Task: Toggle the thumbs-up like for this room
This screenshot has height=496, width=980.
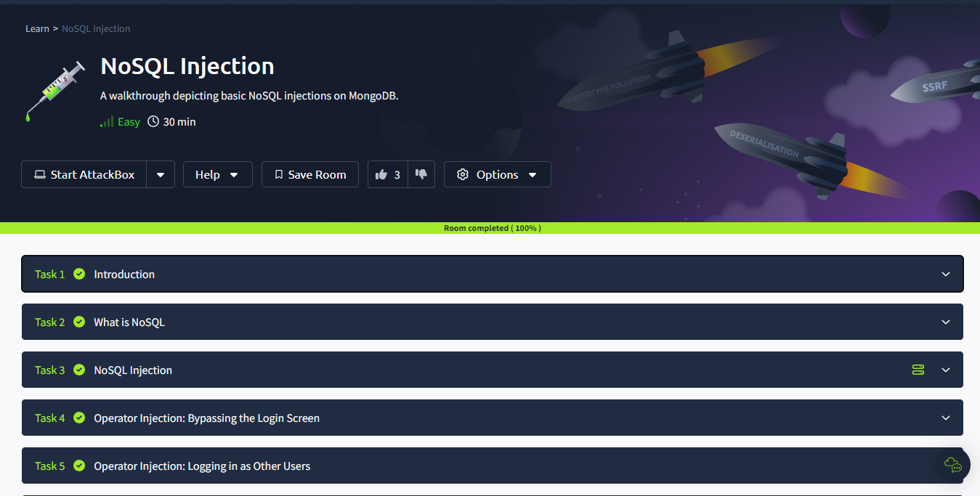Action: click(x=384, y=174)
